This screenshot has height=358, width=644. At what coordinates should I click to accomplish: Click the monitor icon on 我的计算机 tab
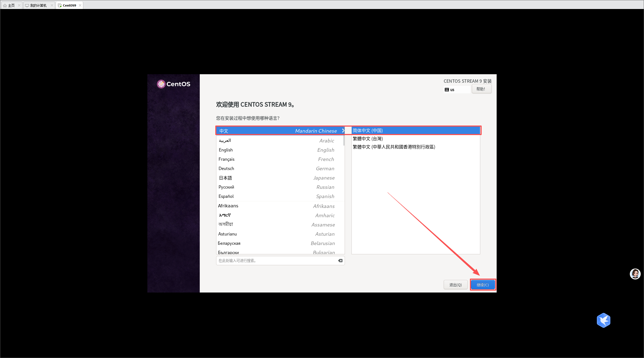point(27,5)
